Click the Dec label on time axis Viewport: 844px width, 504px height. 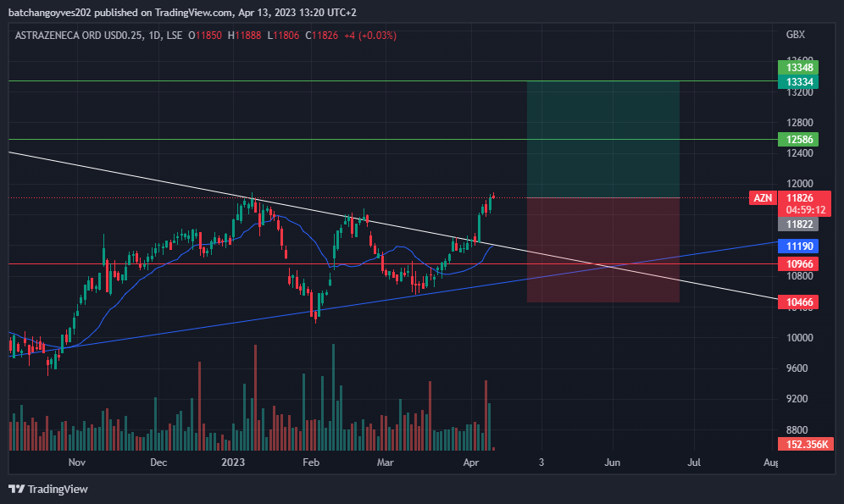(x=158, y=462)
